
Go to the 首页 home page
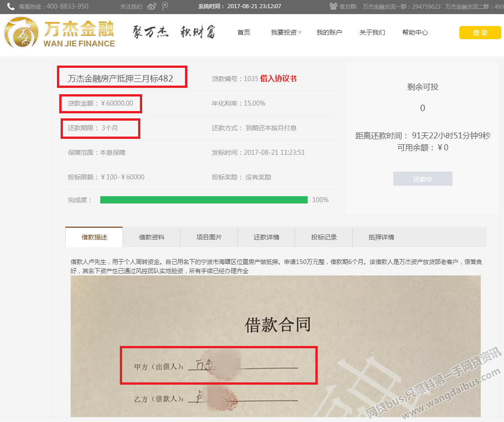[244, 32]
